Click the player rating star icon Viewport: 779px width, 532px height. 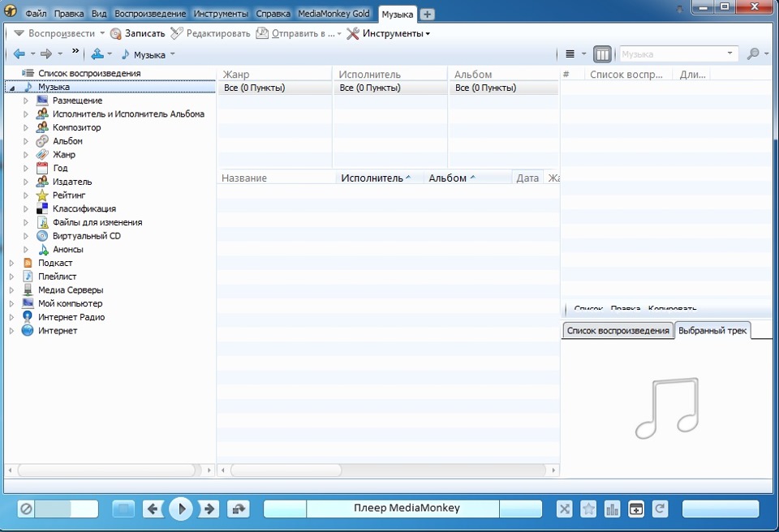pyautogui.click(x=588, y=508)
